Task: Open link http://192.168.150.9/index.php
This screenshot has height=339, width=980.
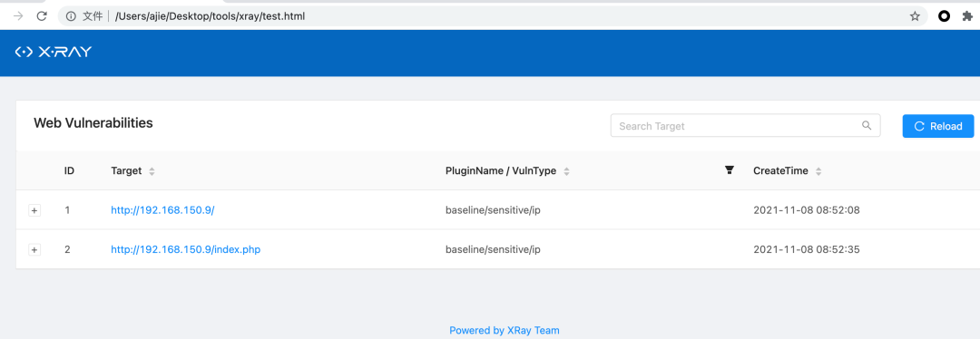Action: click(186, 249)
